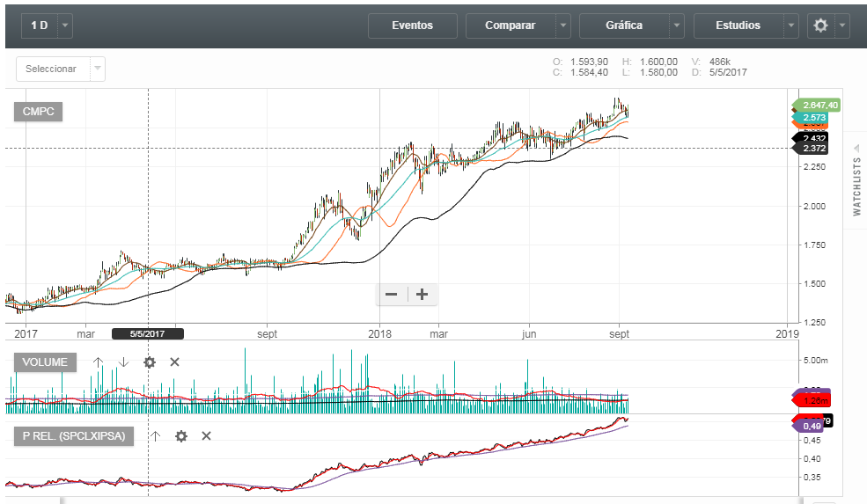Viewport: 867px width, 504px height.
Task: Click the 2.372 crosshair price tag
Action: coord(811,148)
